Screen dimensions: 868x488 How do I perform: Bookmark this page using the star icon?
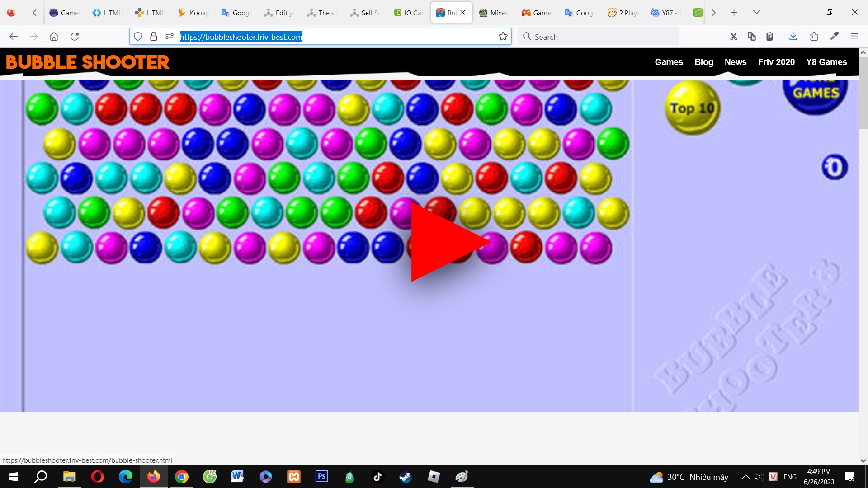503,36
